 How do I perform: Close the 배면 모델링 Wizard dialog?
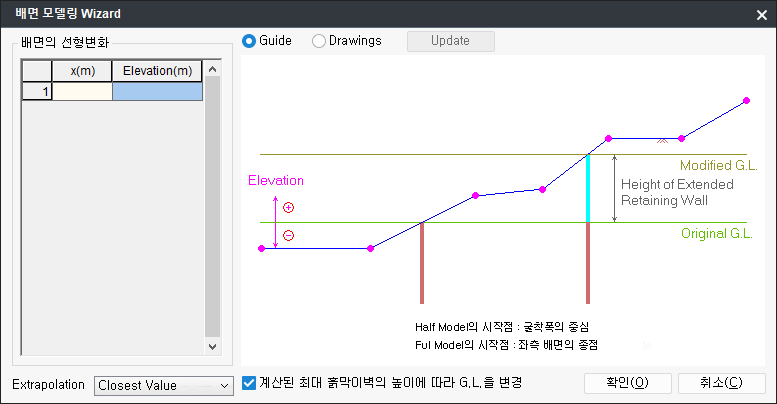coord(761,15)
